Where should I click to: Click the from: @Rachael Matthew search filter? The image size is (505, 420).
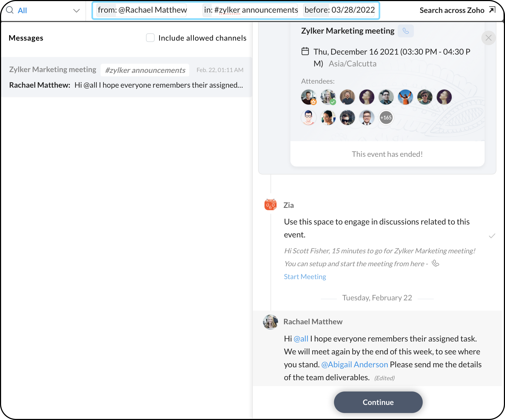pos(142,10)
